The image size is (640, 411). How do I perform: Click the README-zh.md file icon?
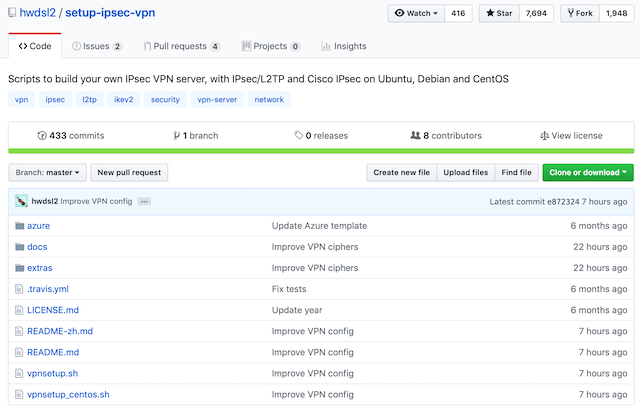pyautogui.click(x=19, y=331)
